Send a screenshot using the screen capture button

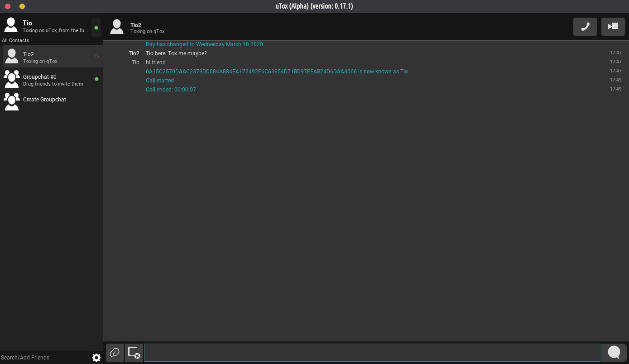click(x=134, y=352)
